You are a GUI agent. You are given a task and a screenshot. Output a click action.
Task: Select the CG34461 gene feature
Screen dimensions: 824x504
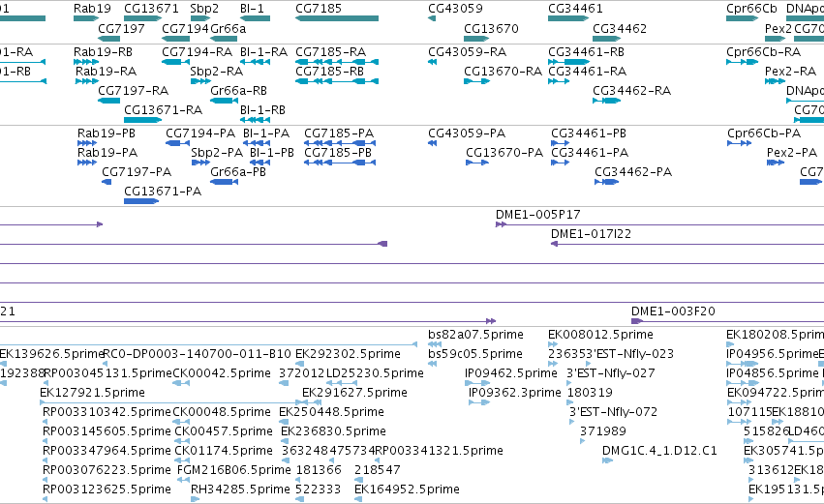click(x=568, y=18)
